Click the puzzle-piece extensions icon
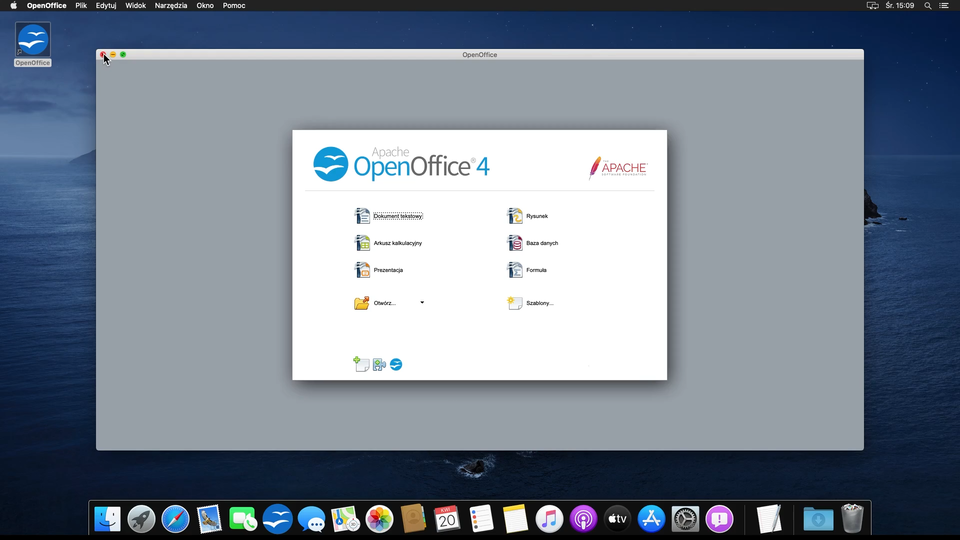The image size is (960, 540). (379, 365)
